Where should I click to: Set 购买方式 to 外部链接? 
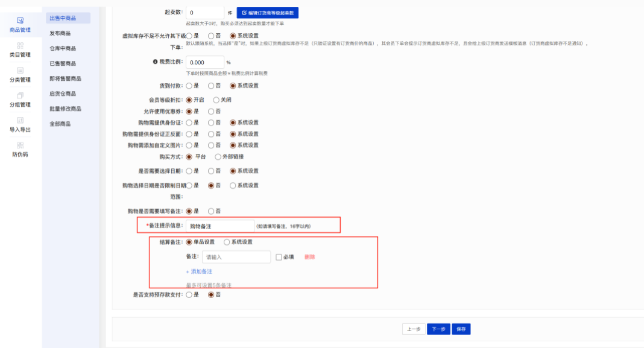pos(218,157)
